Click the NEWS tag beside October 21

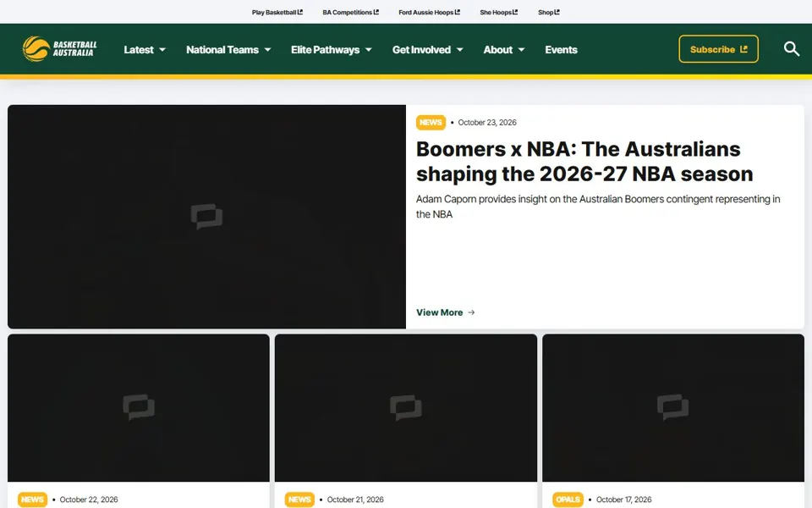pos(299,500)
